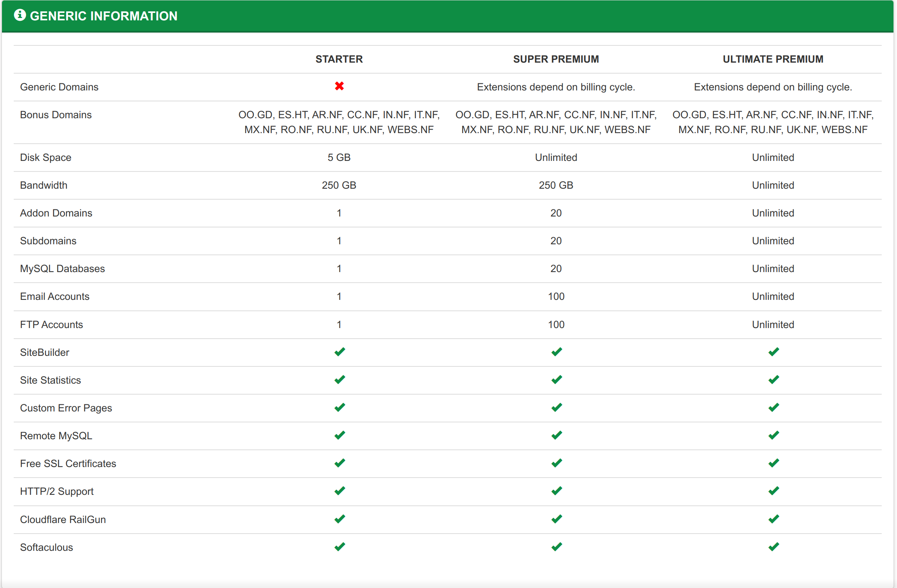The width and height of the screenshot is (897, 588).
Task: Click the GENERIC INFORMATION header bar
Action: point(104,16)
